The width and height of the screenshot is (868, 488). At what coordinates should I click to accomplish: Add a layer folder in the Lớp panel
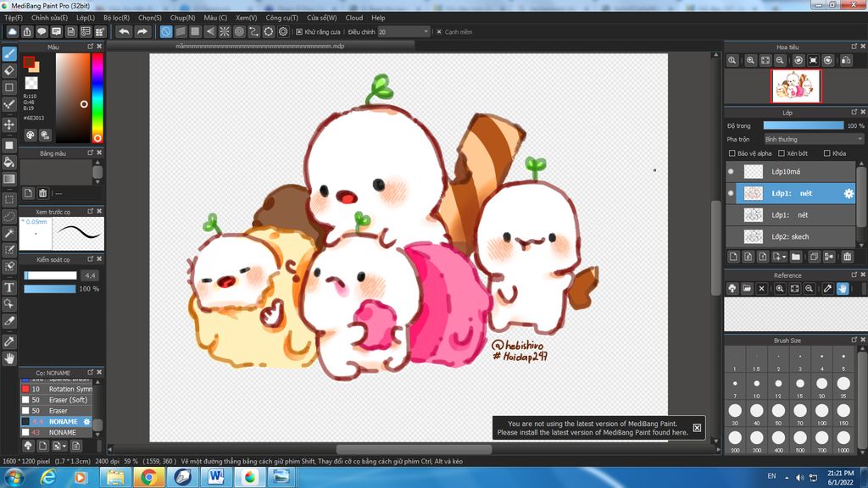click(x=795, y=257)
